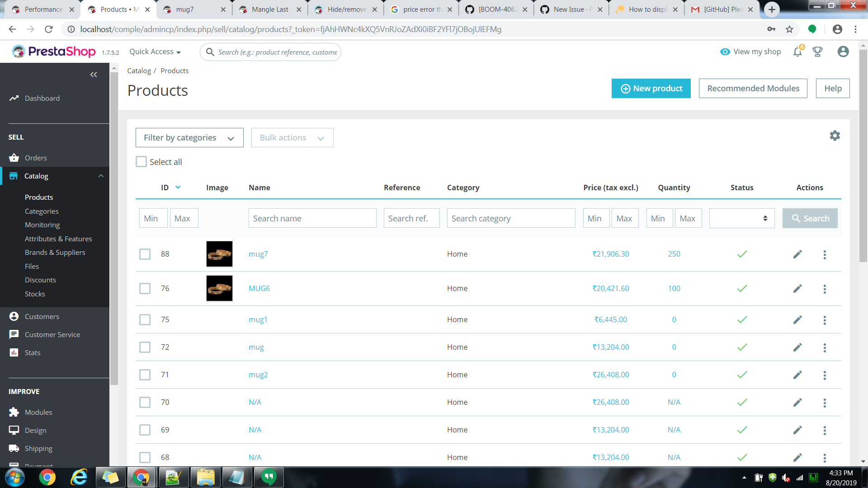Open the three-dot actions menu for MUG6
The width and height of the screenshot is (868, 488).
tap(825, 289)
